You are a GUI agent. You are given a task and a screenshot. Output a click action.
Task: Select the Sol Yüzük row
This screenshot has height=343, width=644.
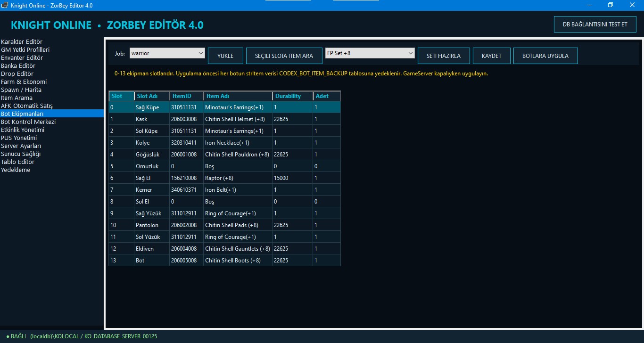[x=225, y=237]
